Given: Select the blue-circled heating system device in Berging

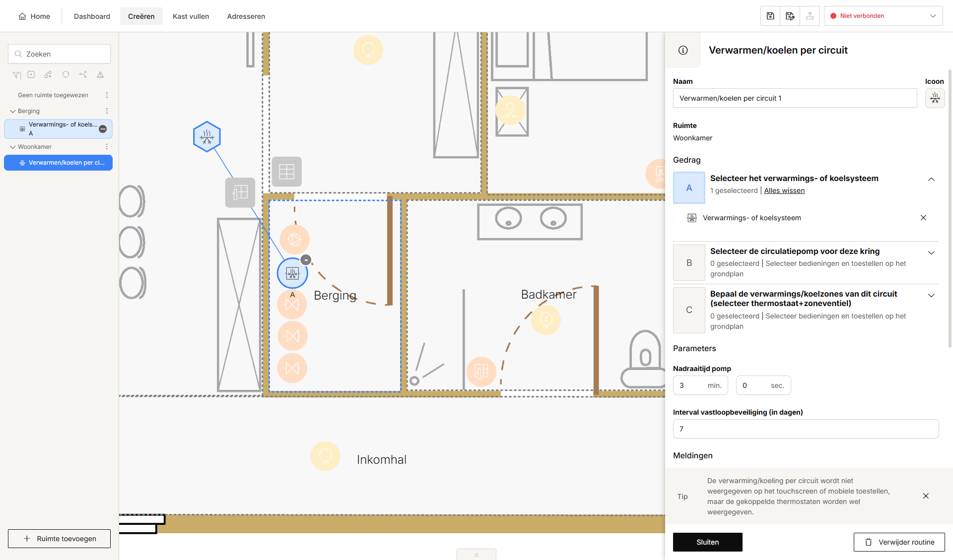Looking at the screenshot, I should pos(292,273).
